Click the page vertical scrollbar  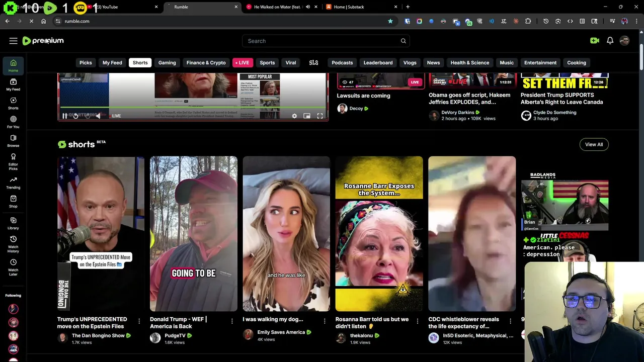click(641, 58)
